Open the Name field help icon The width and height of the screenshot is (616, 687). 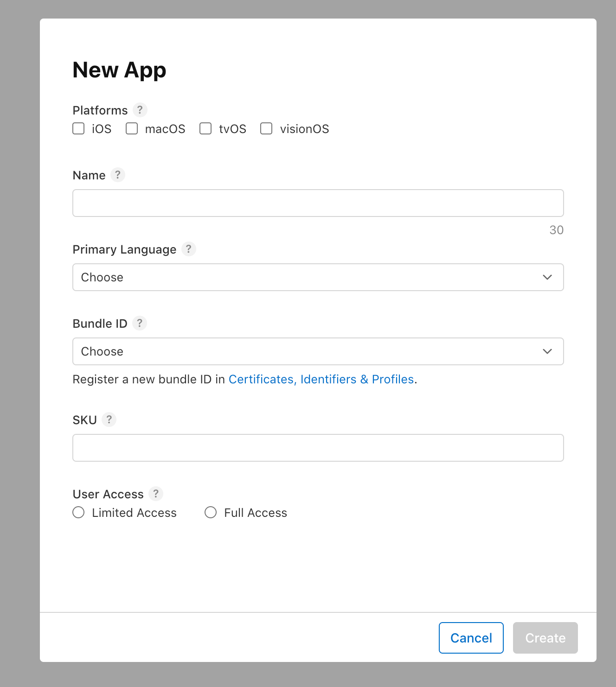118,175
